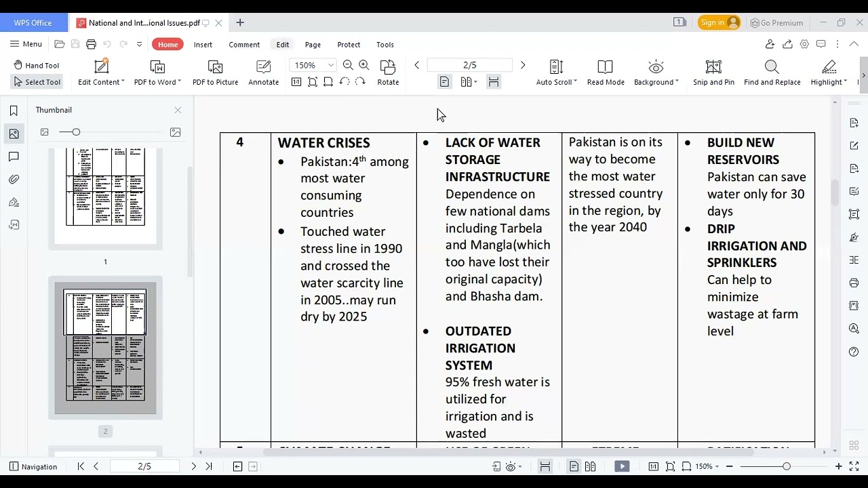The height and width of the screenshot is (488, 868).
Task: Start slideshow play button in status bar
Action: 622,466
